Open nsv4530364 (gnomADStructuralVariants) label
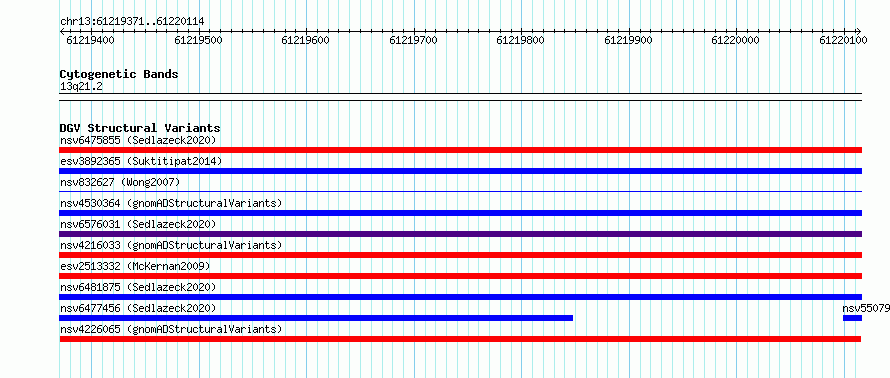Screen dimensions: 890x378 point(171,203)
